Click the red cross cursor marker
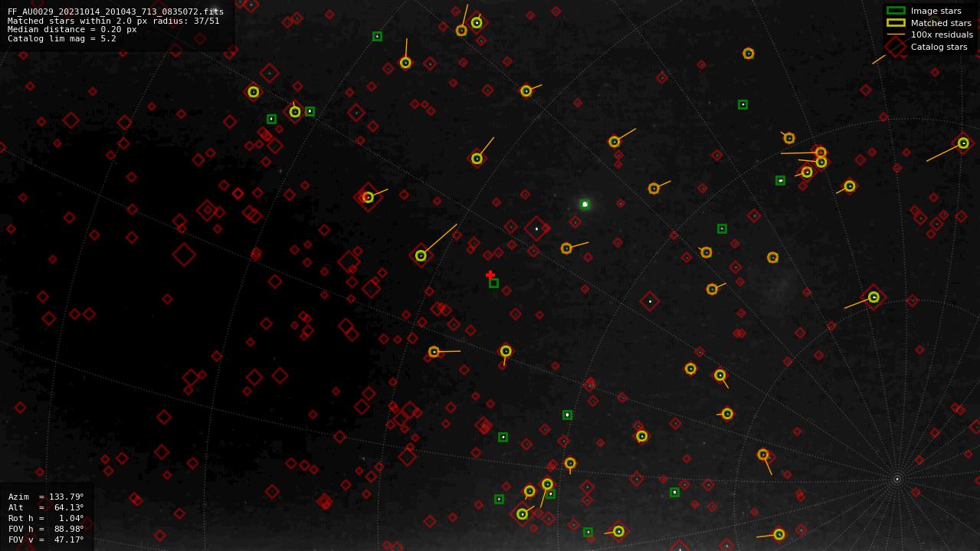 490,275
